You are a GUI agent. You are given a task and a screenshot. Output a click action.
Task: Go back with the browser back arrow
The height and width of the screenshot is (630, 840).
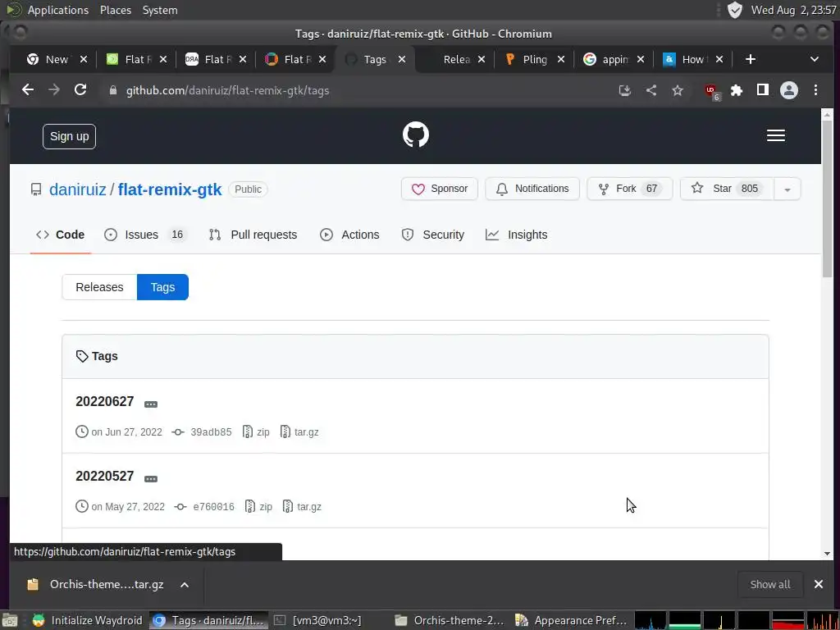click(x=28, y=90)
